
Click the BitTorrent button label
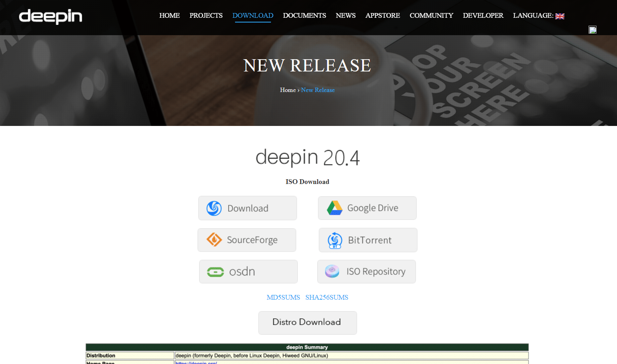point(370,240)
